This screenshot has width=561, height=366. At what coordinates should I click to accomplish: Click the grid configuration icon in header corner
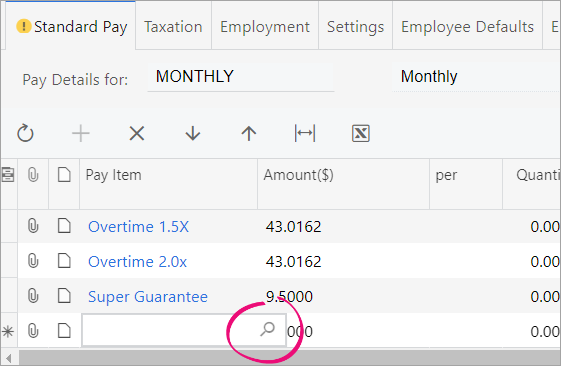click(8, 175)
